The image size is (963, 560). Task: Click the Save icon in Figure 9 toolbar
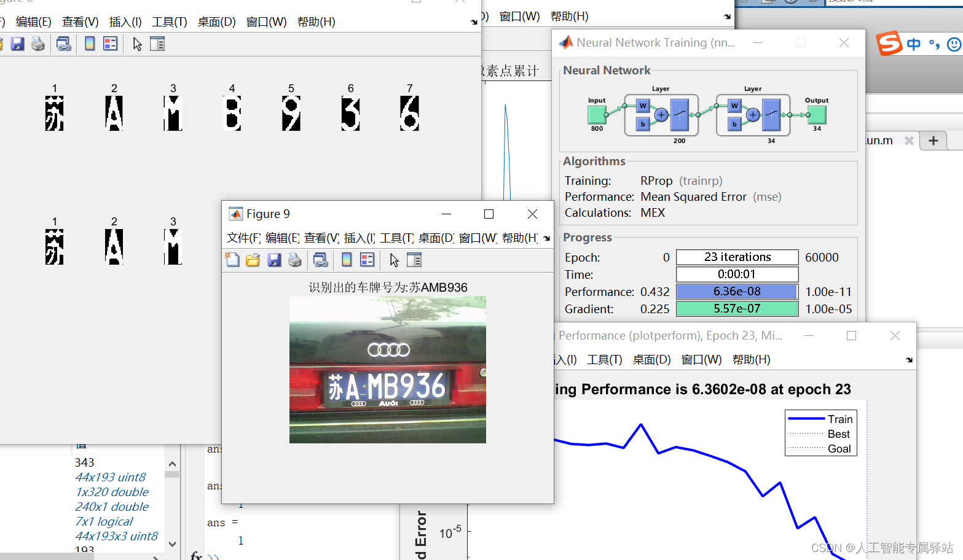(x=274, y=260)
